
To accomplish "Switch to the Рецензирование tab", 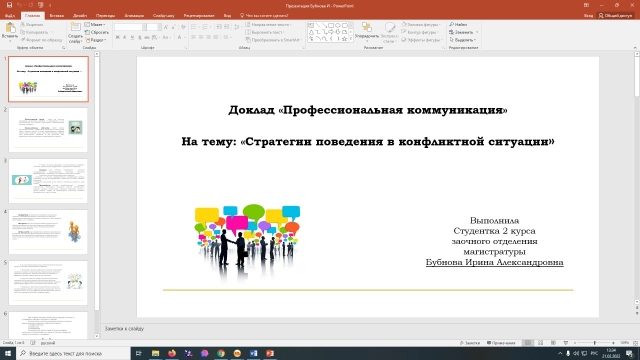I will [x=199, y=16].
